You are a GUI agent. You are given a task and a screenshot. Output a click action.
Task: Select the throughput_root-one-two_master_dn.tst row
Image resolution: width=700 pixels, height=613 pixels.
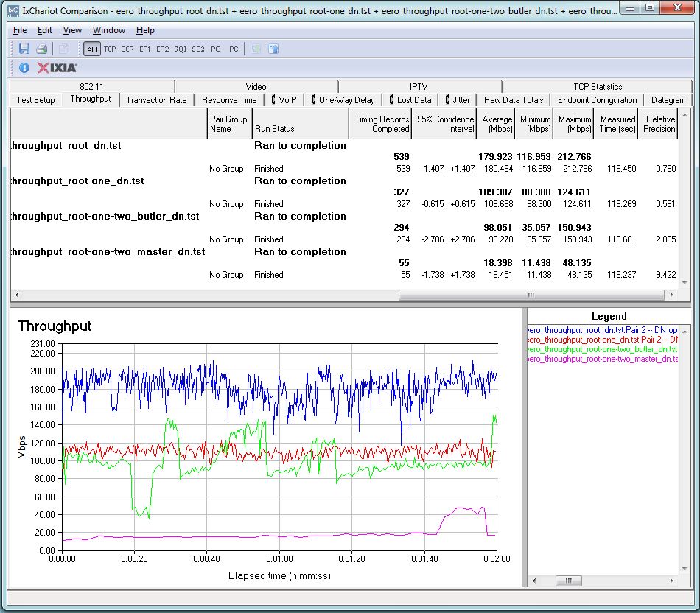[344, 251]
